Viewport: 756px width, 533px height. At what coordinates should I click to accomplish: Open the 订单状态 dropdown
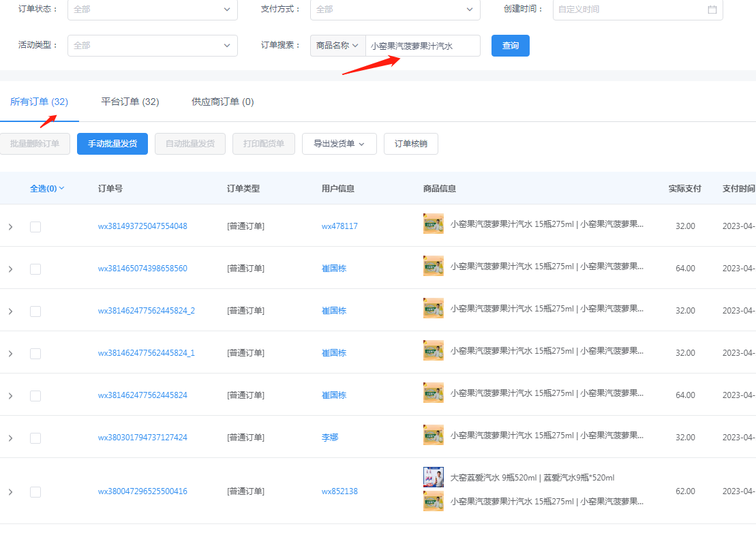coord(152,10)
